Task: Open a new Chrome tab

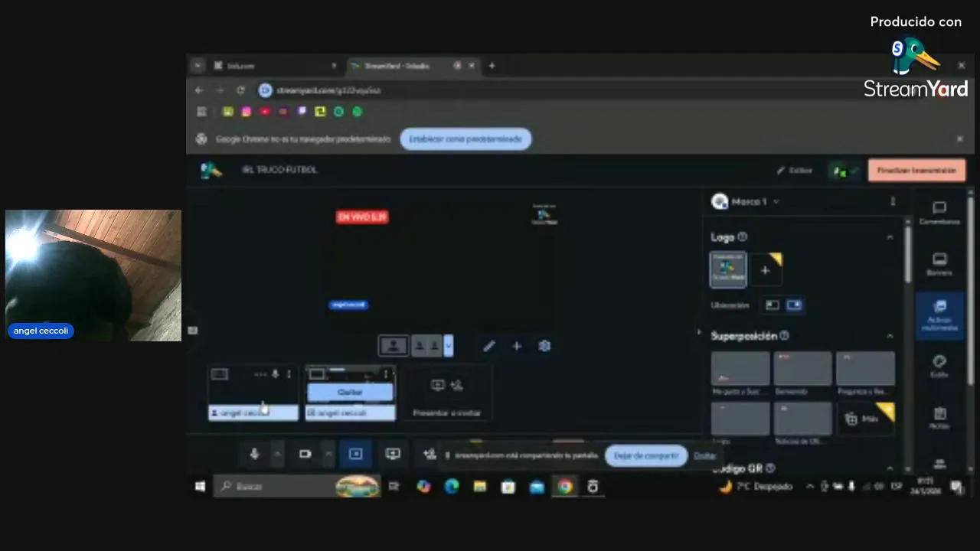Action: 492,66
